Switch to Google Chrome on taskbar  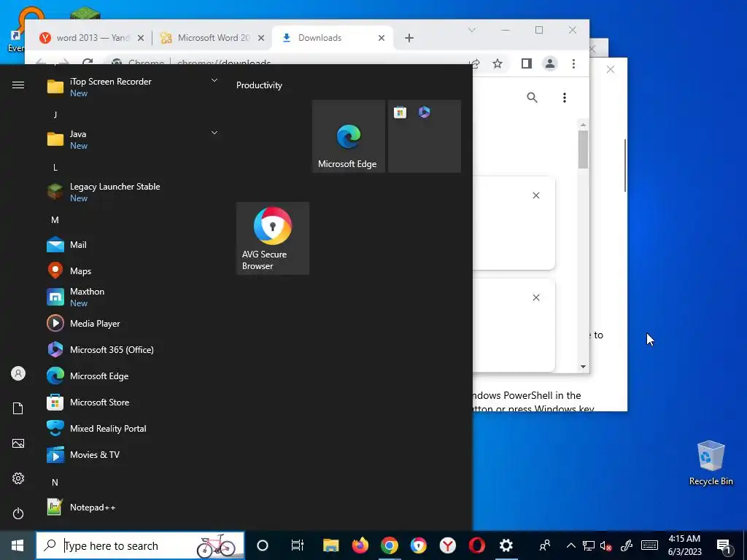point(390,545)
